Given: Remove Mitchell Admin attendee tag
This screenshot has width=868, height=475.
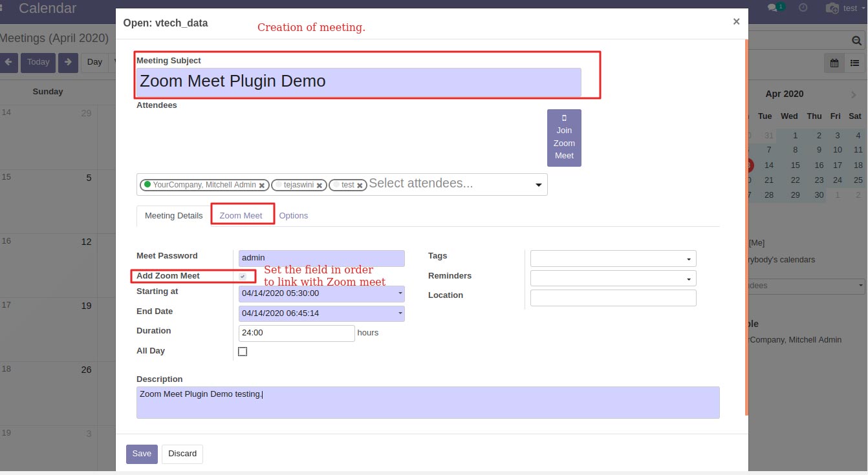Looking at the screenshot, I should [x=262, y=185].
